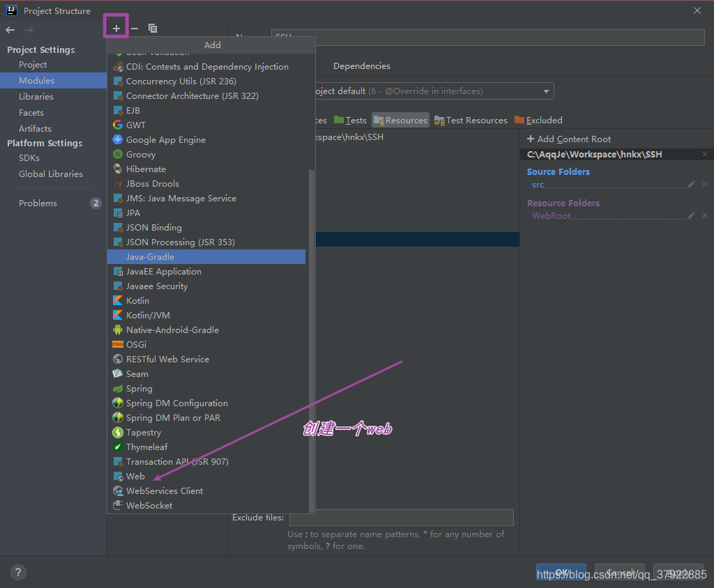Click the Remove (minus) button
Screen dimensions: 714x588
pos(135,29)
